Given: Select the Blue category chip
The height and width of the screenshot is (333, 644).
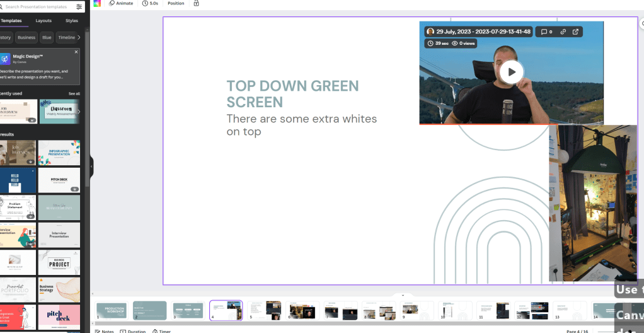Looking at the screenshot, I should coord(47,37).
